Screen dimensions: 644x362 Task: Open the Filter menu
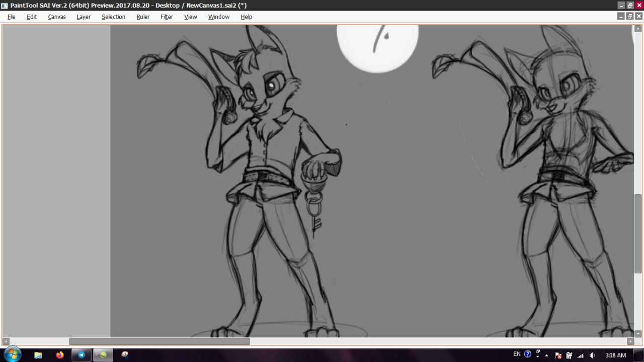(167, 17)
